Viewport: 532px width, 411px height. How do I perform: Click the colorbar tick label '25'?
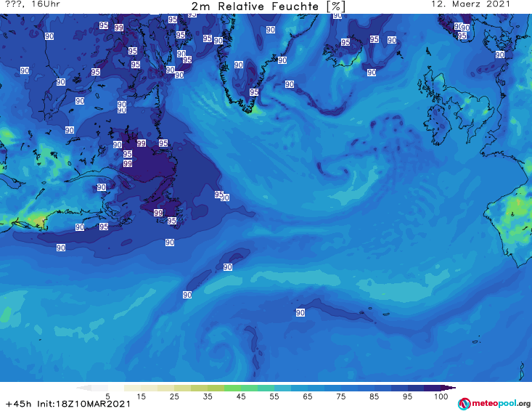pos(174,396)
